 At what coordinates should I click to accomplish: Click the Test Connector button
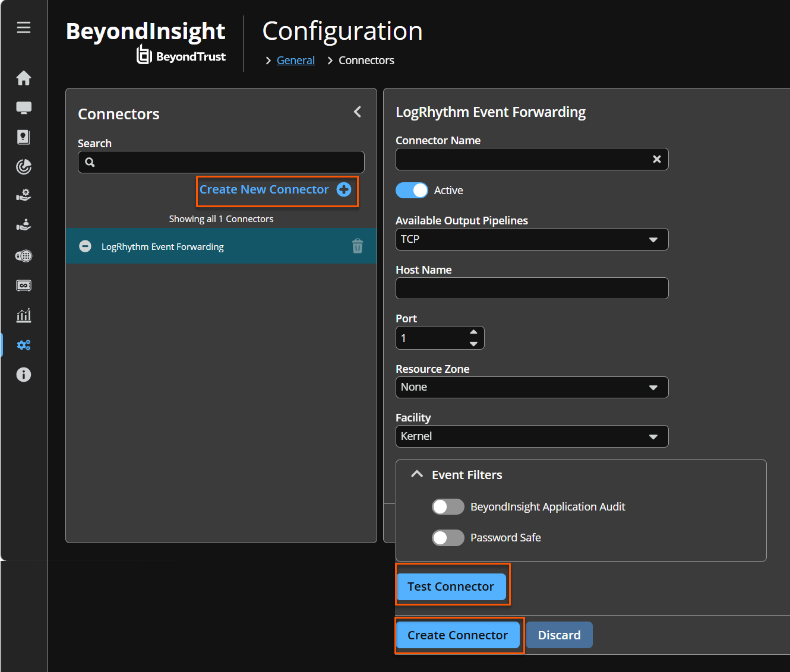tap(451, 587)
